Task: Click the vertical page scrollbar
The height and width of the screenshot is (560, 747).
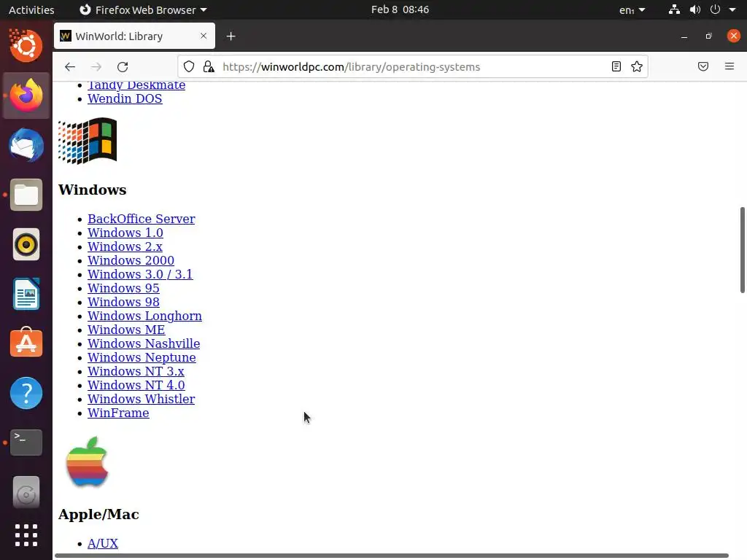Action: [742, 250]
